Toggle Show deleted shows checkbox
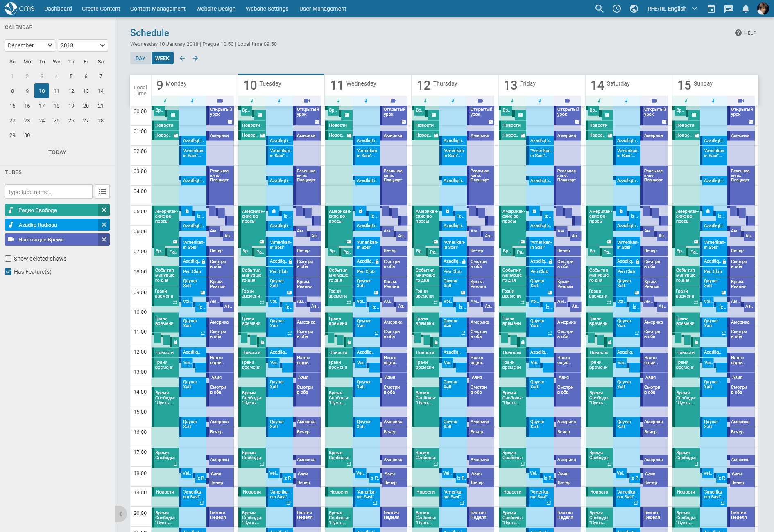The height and width of the screenshot is (532, 774). pyautogui.click(x=8, y=259)
